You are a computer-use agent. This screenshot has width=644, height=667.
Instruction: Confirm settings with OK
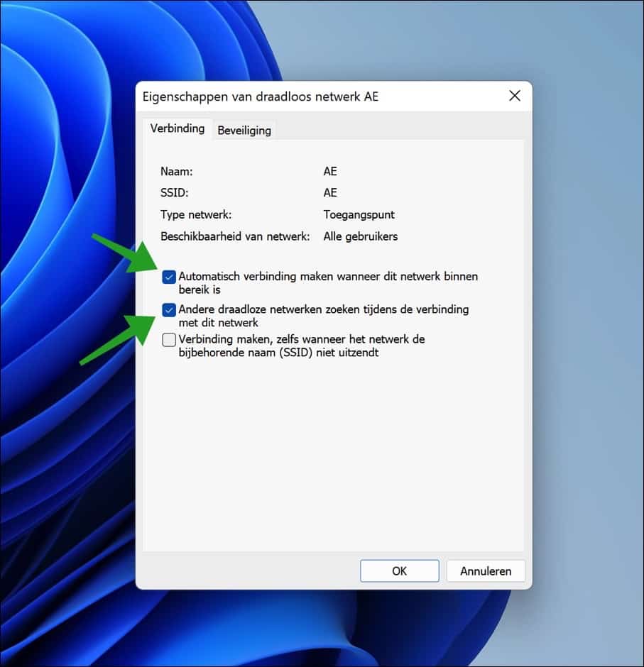click(399, 570)
